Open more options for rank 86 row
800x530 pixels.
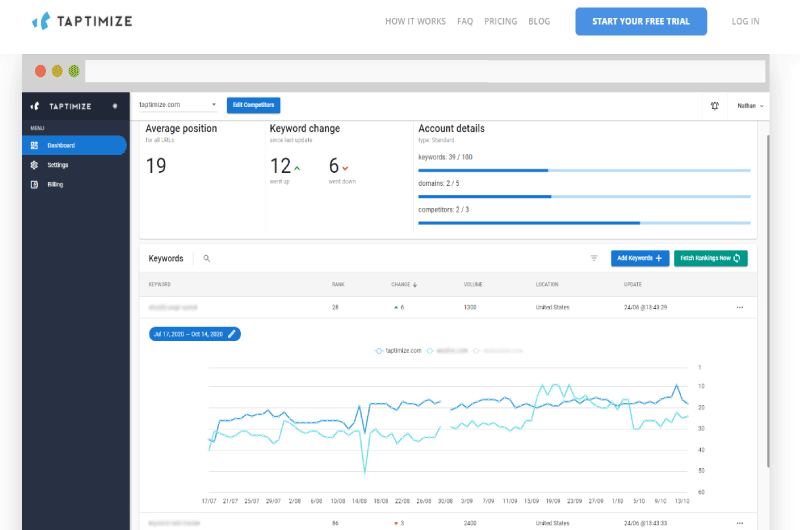pos(740,523)
